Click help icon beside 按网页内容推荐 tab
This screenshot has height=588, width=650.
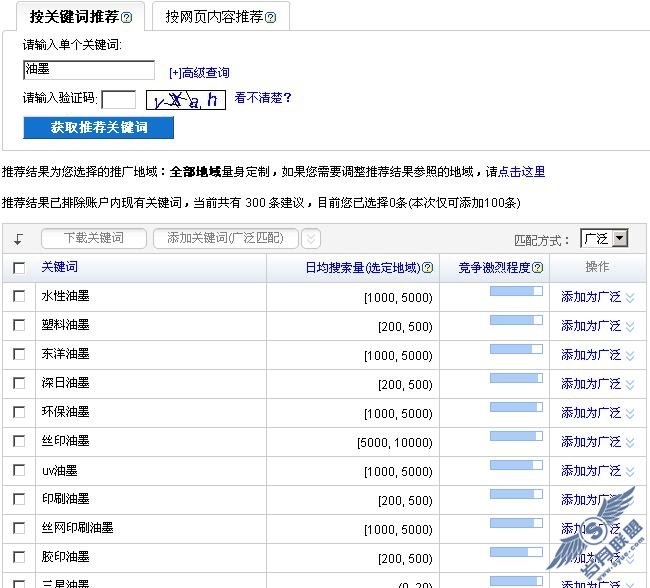(x=271, y=18)
